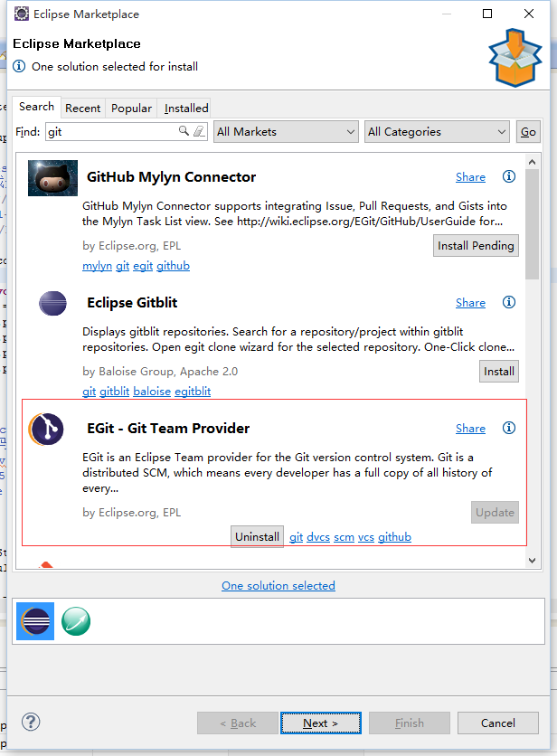Click the results list scroll up arrow

[x=532, y=162]
